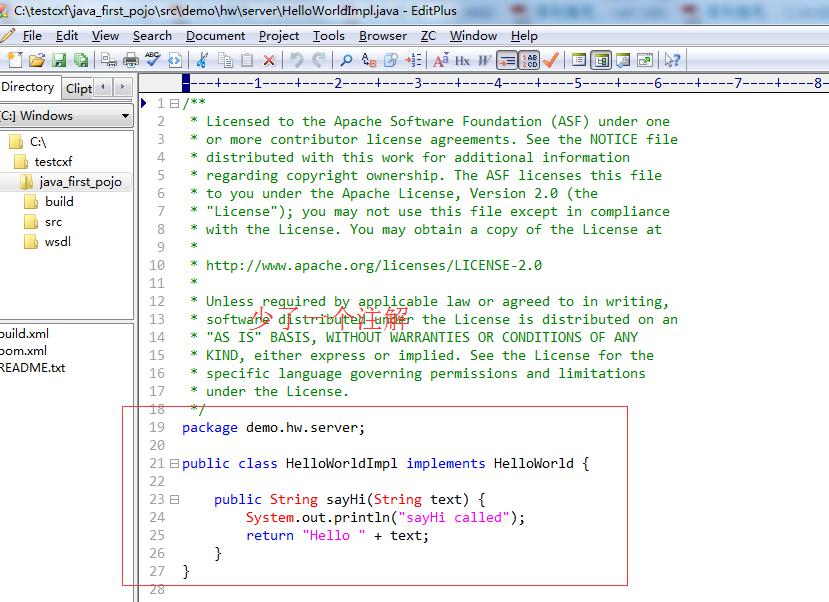
Task: Click the New document icon
Action: (15, 60)
